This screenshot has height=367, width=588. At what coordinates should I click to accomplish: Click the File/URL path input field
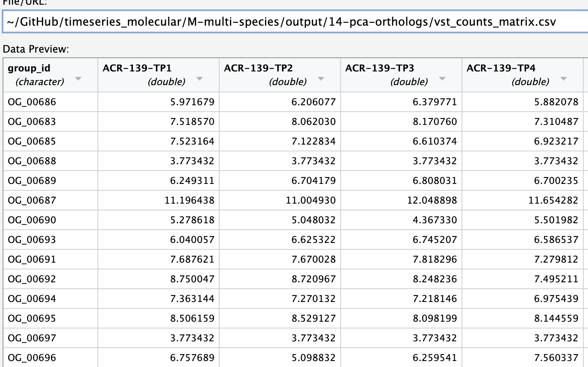(294, 21)
